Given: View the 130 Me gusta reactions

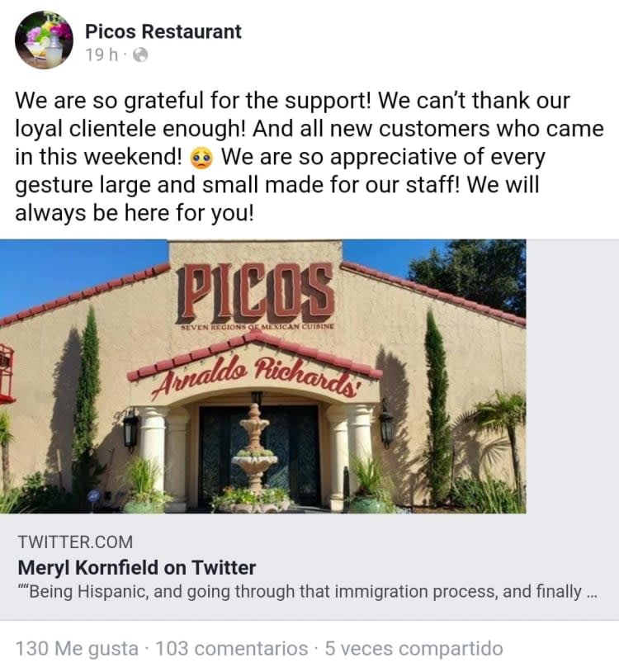Looking at the screenshot, I should click(x=77, y=648).
